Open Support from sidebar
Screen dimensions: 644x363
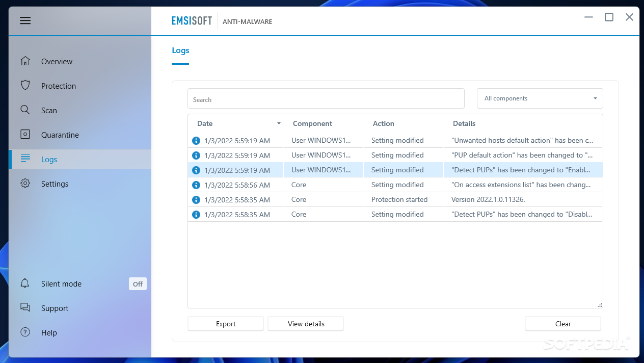coord(80,308)
